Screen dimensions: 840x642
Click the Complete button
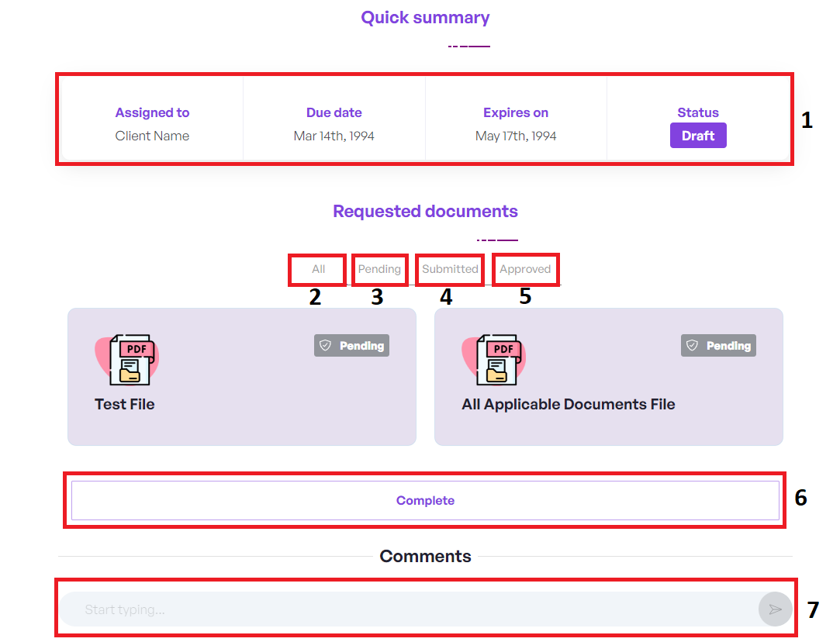coord(425,501)
